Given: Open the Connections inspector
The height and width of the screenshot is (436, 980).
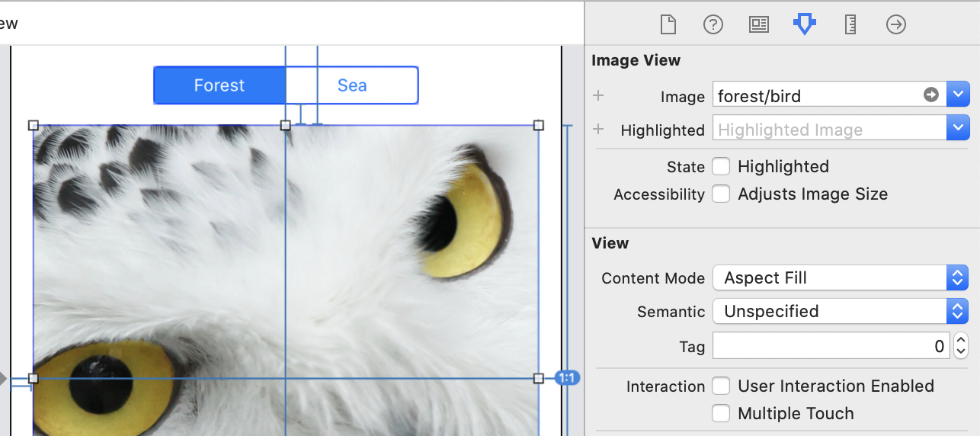Looking at the screenshot, I should tap(896, 25).
